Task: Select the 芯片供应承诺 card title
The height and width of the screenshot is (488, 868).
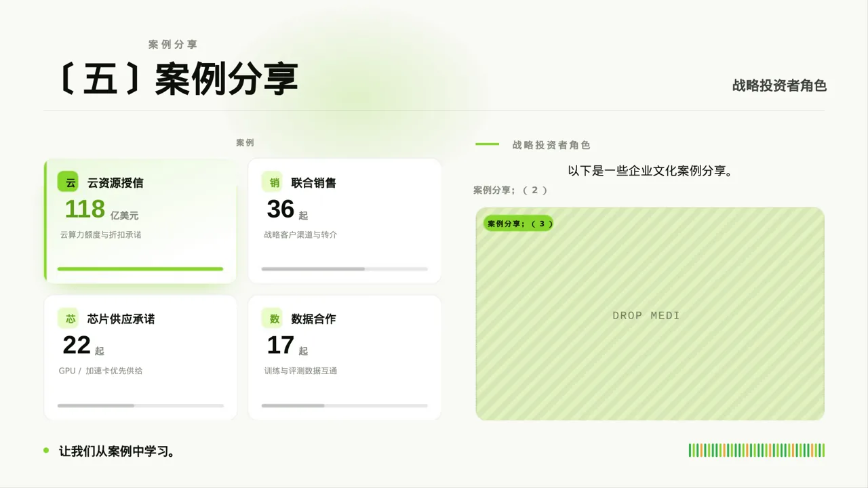Action: (121, 319)
